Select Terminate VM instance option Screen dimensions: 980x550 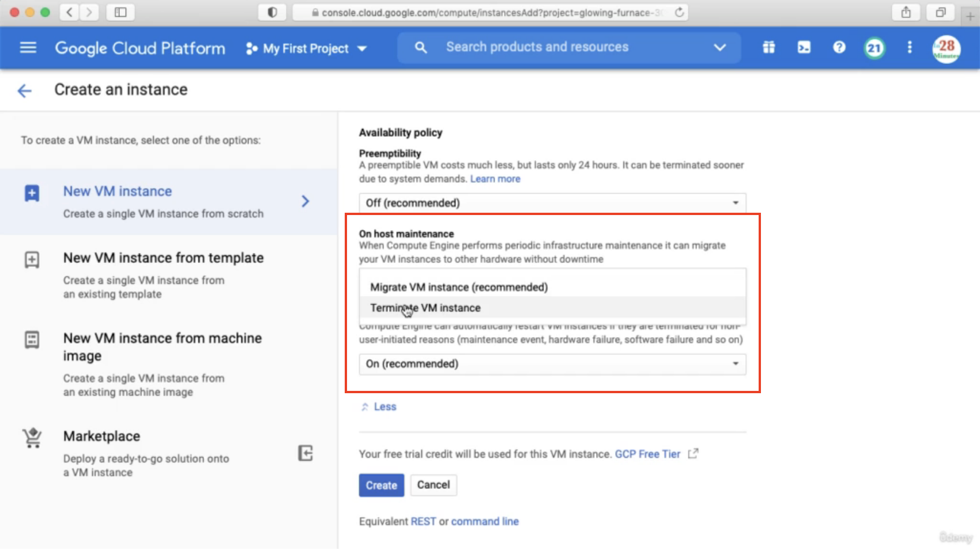(552, 308)
